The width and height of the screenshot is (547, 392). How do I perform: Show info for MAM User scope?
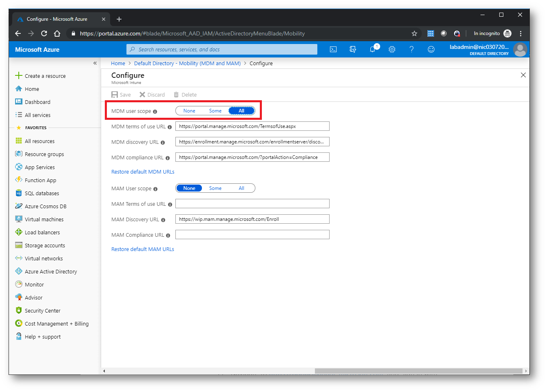[x=155, y=189]
